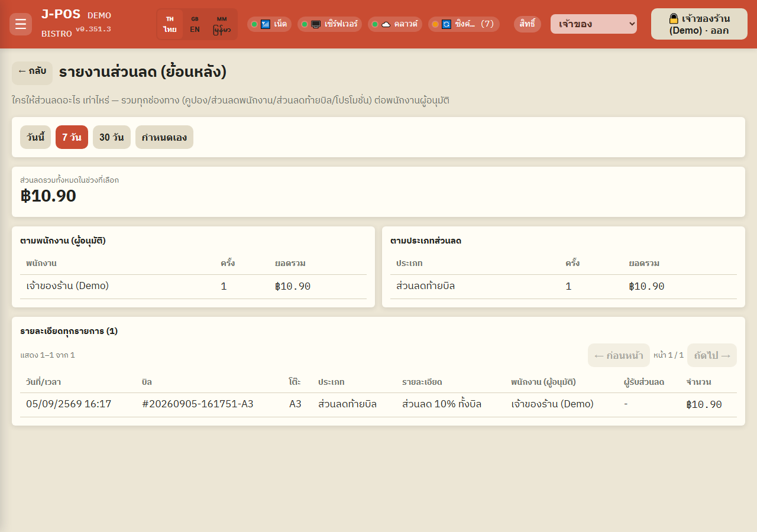
Task: Click the lock icon on owner logout button
Action: (x=674, y=18)
